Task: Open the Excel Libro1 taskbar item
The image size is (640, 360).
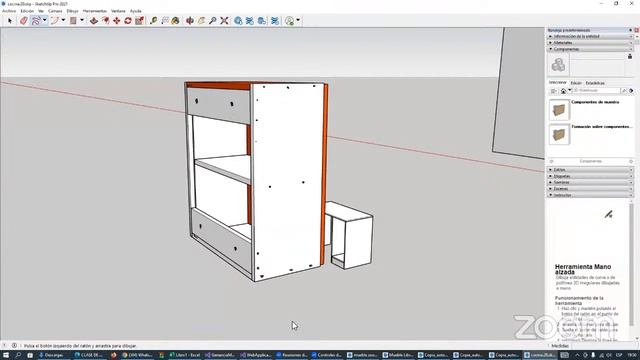Action: coord(185,355)
